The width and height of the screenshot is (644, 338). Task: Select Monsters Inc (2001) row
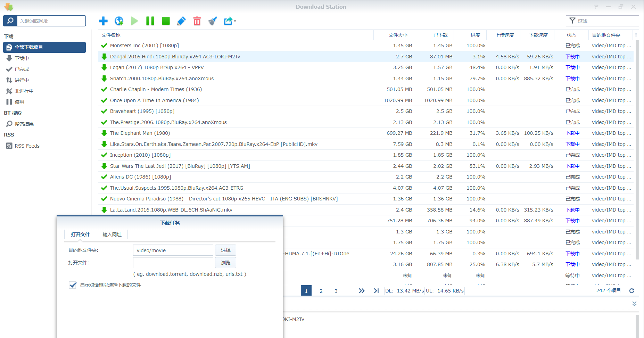[x=366, y=46]
